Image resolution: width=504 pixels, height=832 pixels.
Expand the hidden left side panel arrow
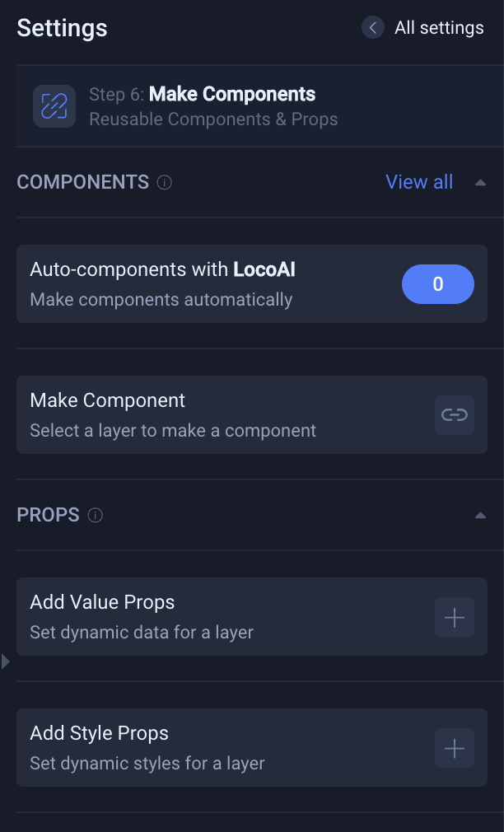[x=5, y=661]
